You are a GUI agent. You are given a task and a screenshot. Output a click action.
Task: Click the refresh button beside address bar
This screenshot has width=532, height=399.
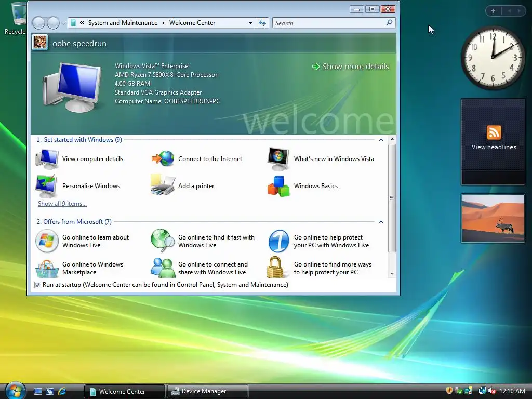[x=262, y=23]
